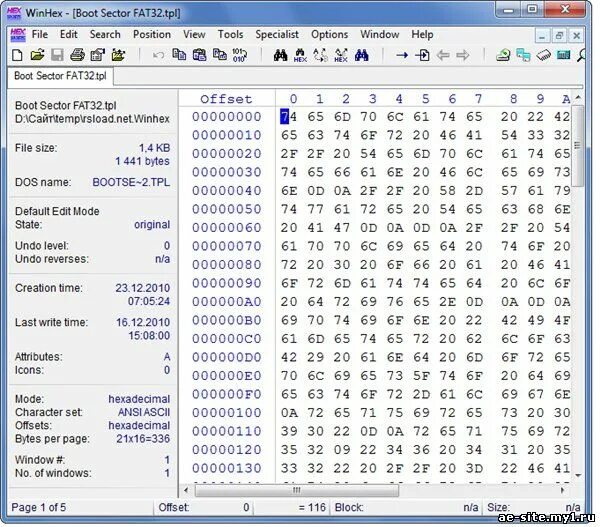The width and height of the screenshot is (600, 527).
Task: Click the vertical scrollbar thumb
Action: (578, 145)
